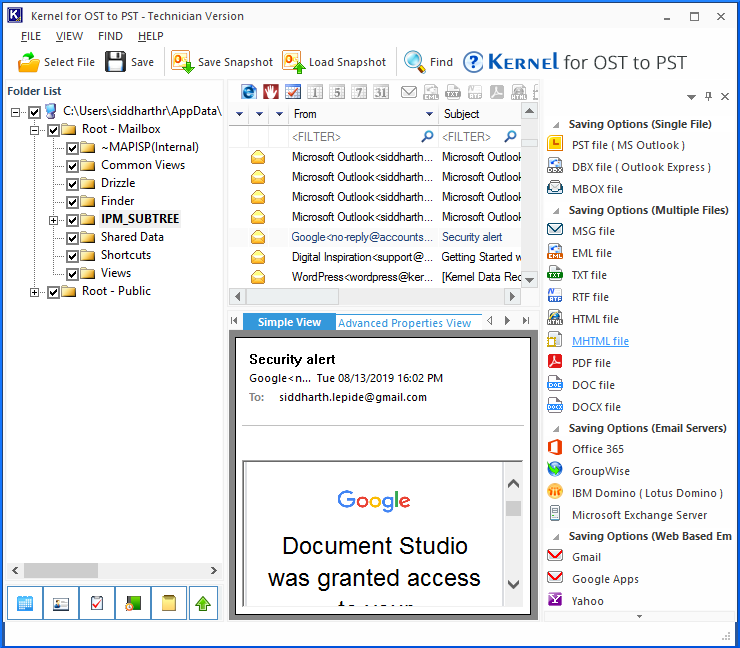Click the Subject filter input field
The image size is (740, 648).
[x=471, y=136]
